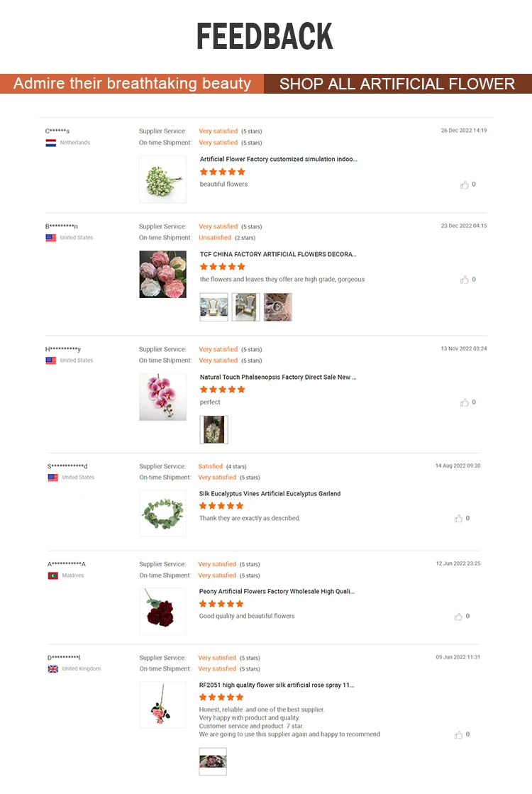This screenshot has height=794, width=532.
Task: Select the "Admire their breathtaking beauty" banner
Action: tap(132, 84)
